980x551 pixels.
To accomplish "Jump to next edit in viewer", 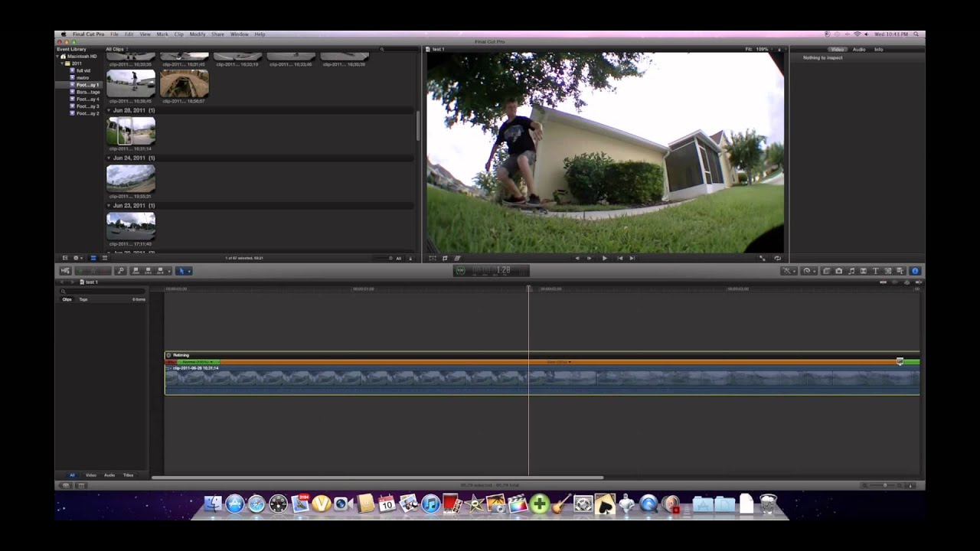I will pyautogui.click(x=632, y=258).
